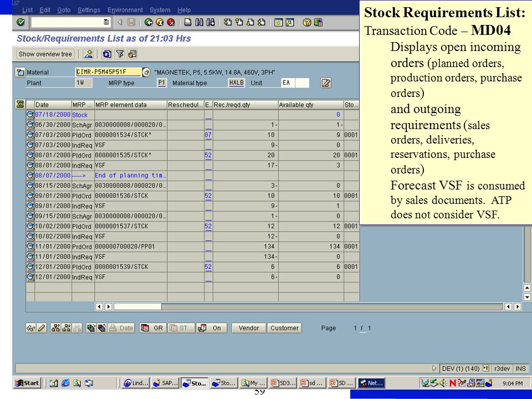Click the glasses Display Element icon
Viewport: 532px width, 399px height.
coord(30,328)
